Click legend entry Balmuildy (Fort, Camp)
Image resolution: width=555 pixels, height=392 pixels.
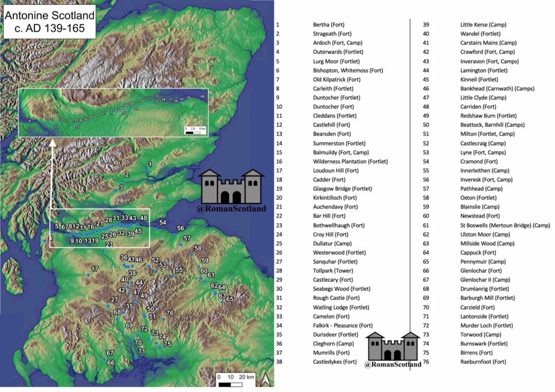[x=341, y=152]
